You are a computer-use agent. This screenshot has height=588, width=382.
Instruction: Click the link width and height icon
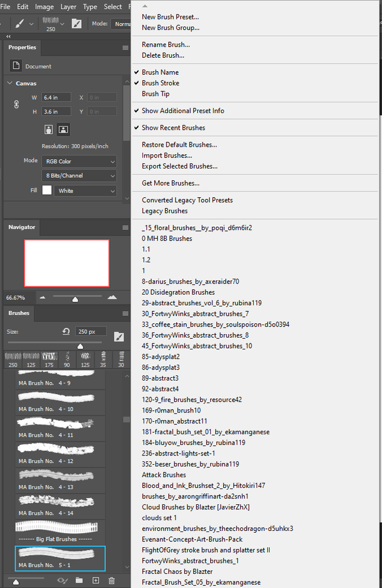[16, 104]
